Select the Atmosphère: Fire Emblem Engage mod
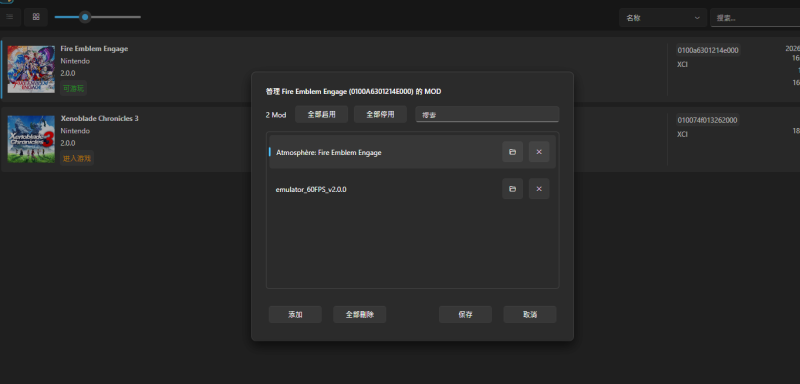800x384 pixels. (412, 152)
